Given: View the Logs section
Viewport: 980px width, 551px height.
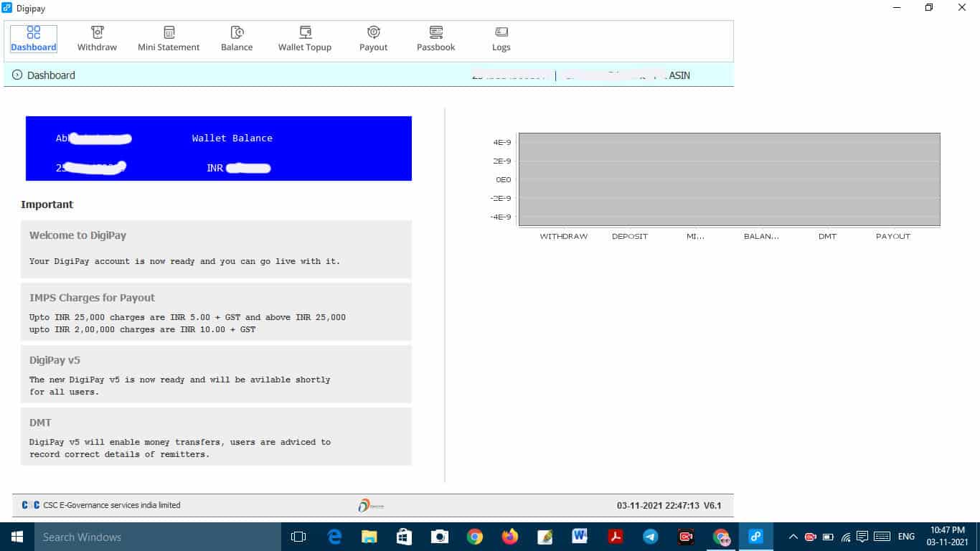Looking at the screenshot, I should pos(501,39).
